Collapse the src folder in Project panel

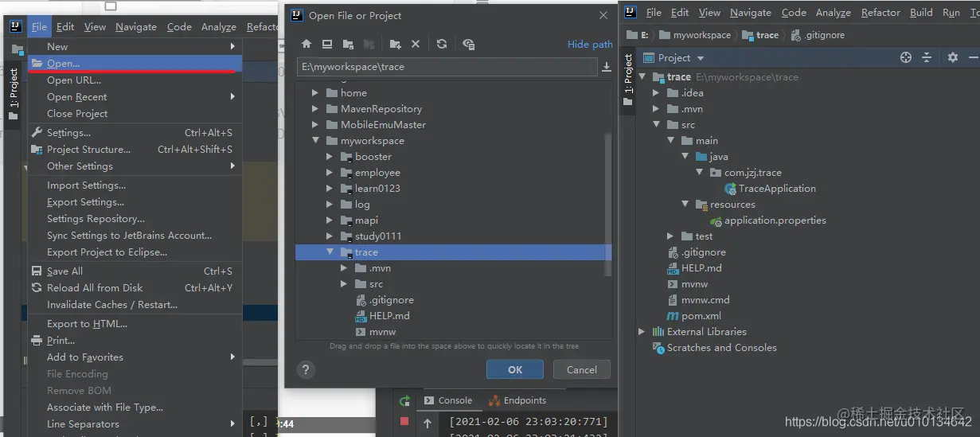click(656, 124)
